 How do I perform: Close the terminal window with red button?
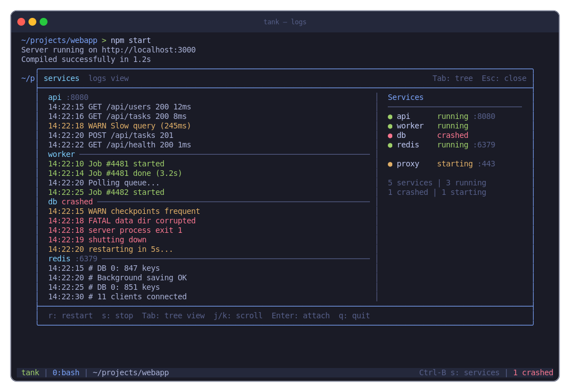tap(21, 22)
